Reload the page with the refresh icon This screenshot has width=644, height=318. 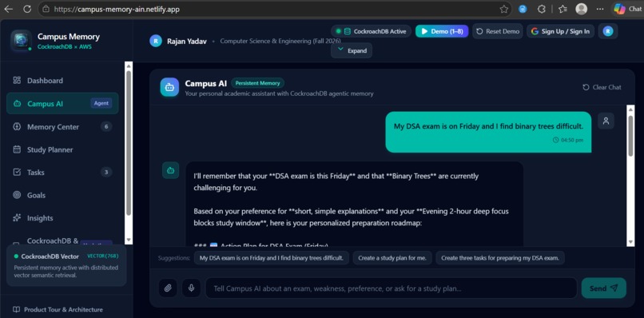click(27, 9)
